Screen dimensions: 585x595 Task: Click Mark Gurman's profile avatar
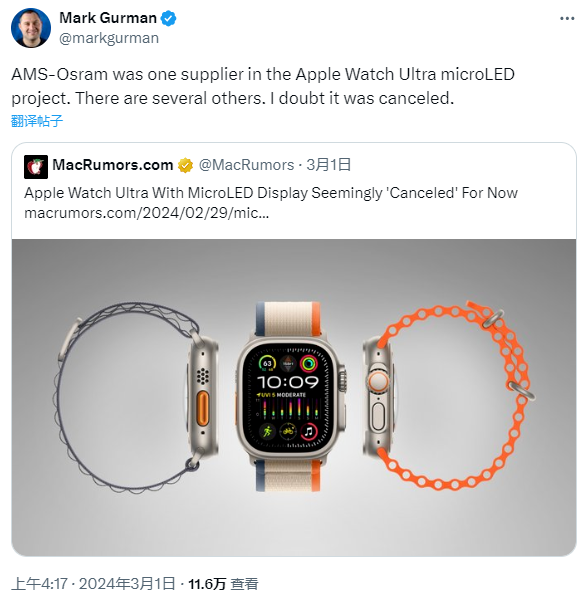click(x=31, y=28)
